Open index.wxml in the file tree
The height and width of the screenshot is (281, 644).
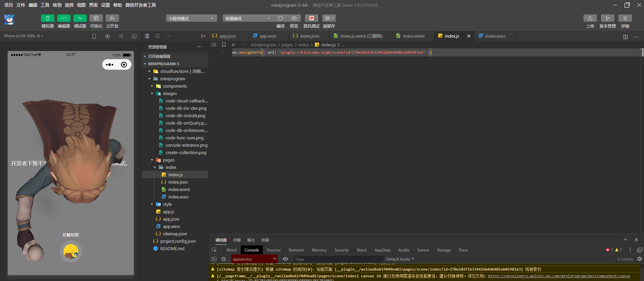[175, 189]
